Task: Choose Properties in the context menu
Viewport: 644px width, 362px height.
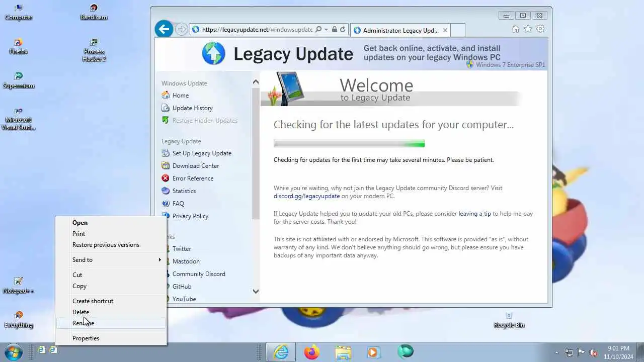Action: click(x=111, y=338)
